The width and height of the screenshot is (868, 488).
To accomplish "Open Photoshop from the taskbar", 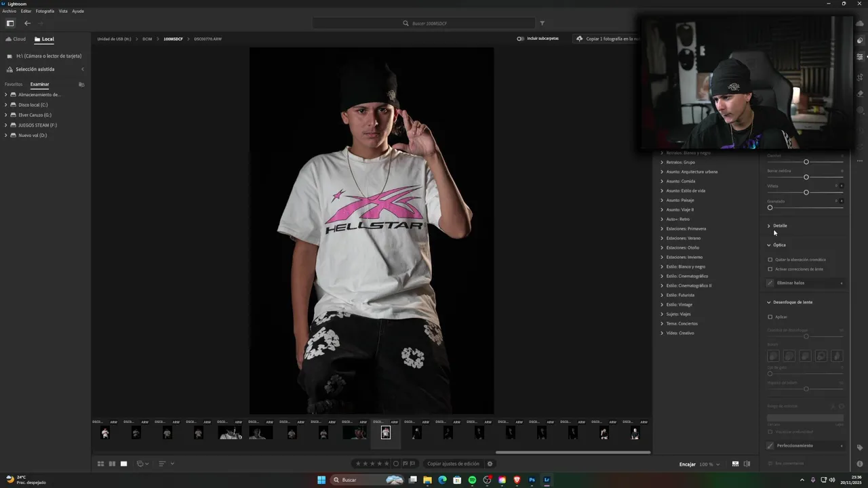I will pos(532,480).
